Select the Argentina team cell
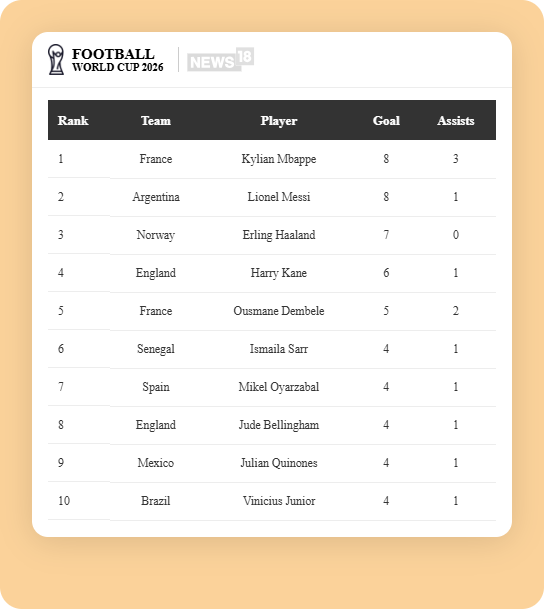The width and height of the screenshot is (544, 609). pos(156,197)
